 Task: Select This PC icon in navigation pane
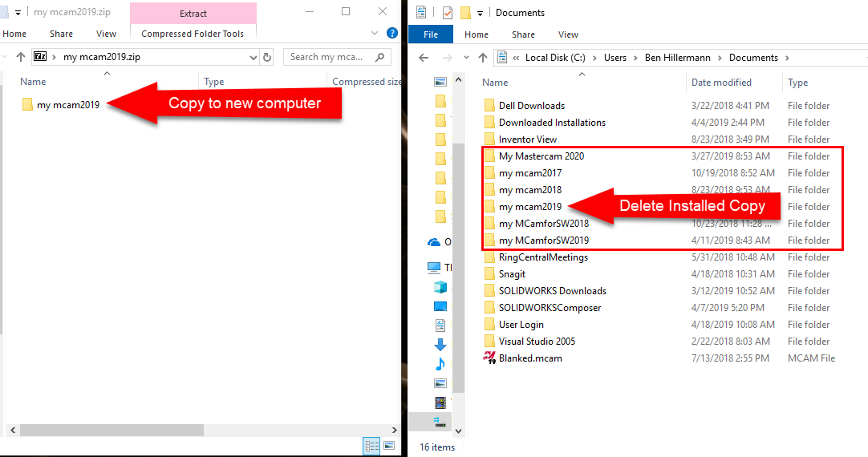tap(435, 268)
